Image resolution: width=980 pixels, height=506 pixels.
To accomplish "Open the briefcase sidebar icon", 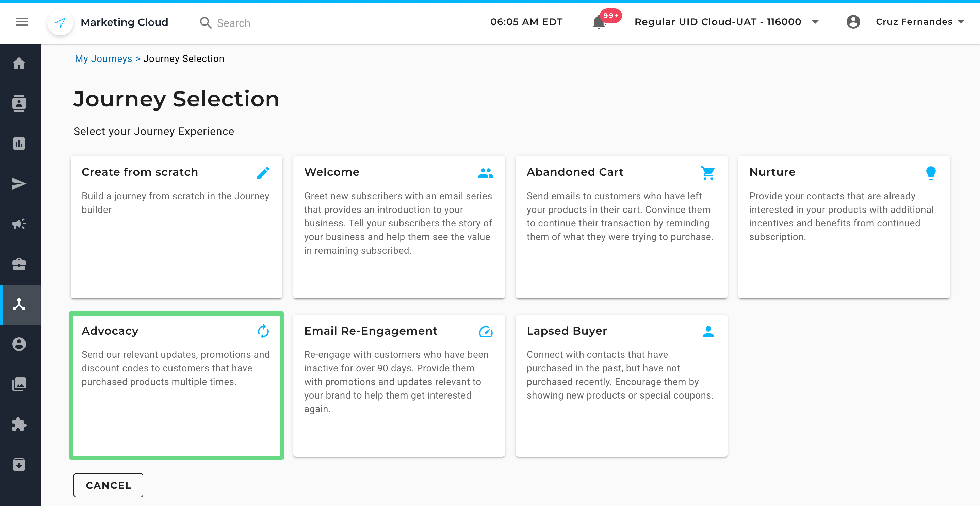I will (19, 264).
